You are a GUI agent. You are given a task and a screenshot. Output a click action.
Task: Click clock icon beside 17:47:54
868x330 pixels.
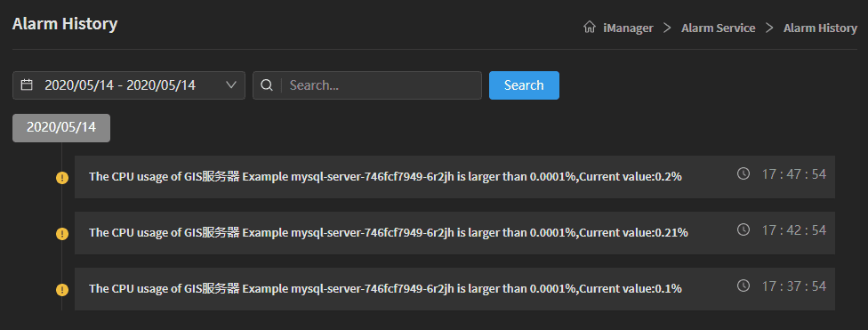[x=743, y=173]
